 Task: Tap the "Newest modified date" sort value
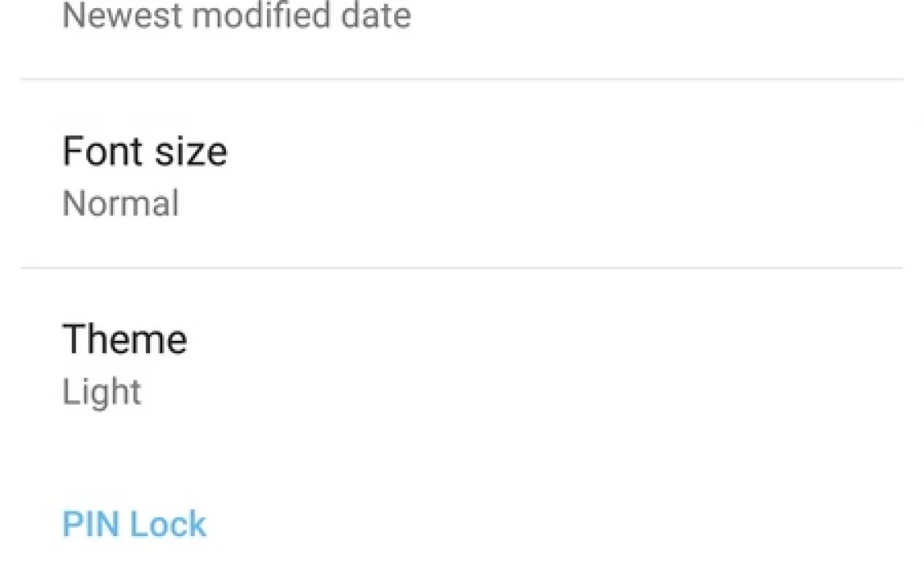coord(236,16)
